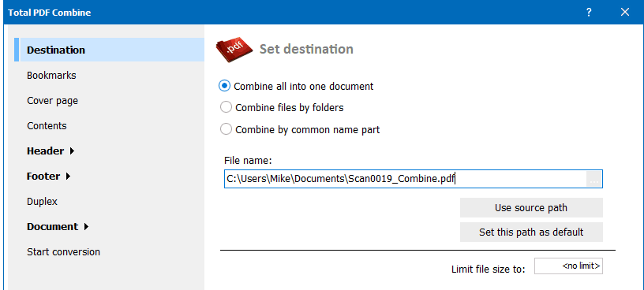Click the browse ellipsis button in File name
Screen dimensions: 644x290
pyautogui.click(x=593, y=180)
